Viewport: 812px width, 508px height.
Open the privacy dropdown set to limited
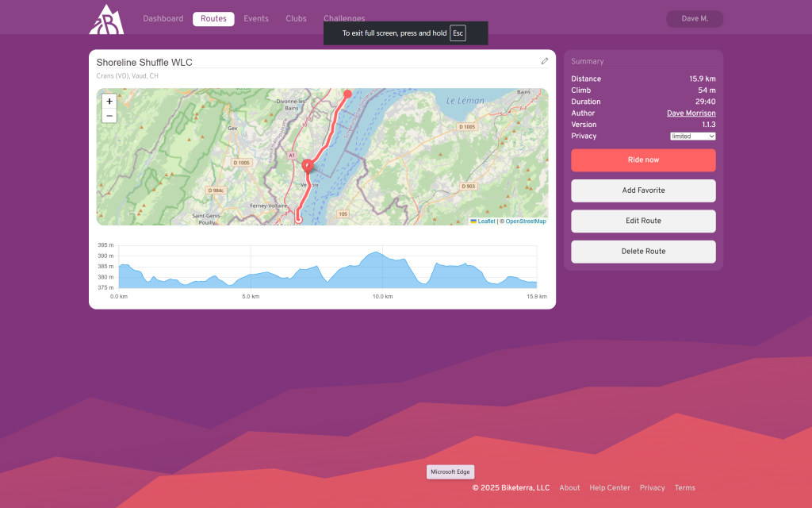692,137
